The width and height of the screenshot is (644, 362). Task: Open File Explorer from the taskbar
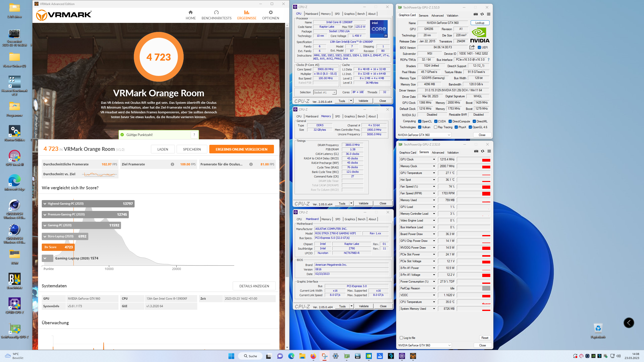(x=302, y=356)
